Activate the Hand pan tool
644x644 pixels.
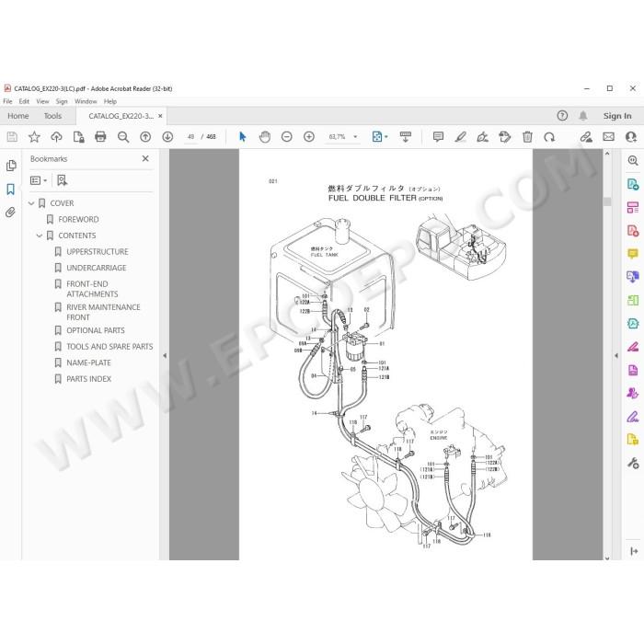click(265, 136)
